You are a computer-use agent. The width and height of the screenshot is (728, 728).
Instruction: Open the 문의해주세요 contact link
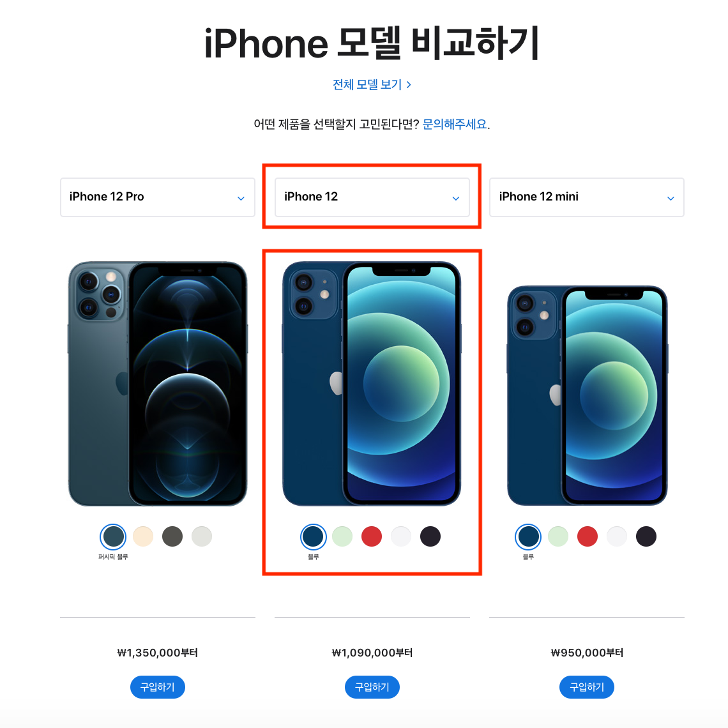(x=455, y=125)
